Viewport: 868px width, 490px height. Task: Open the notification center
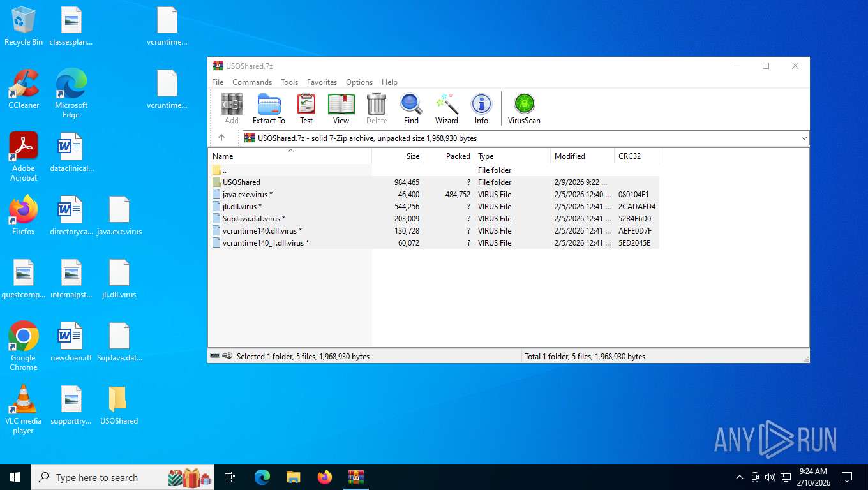pyautogui.click(x=847, y=477)
